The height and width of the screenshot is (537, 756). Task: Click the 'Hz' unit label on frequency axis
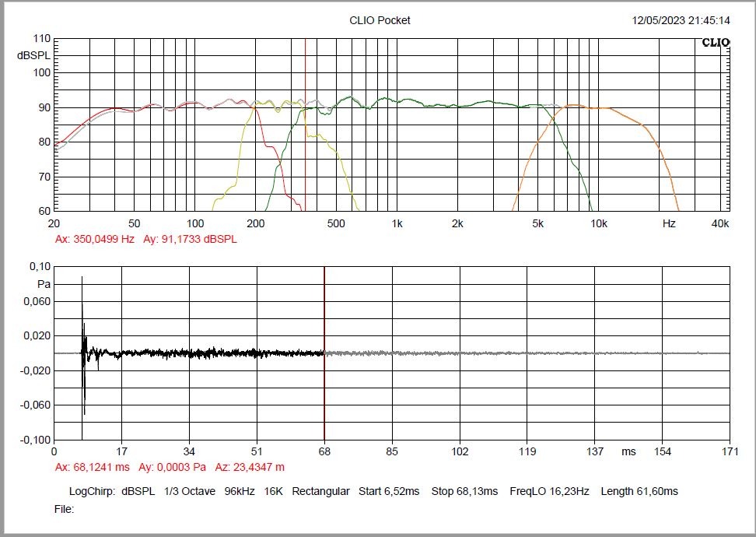point(669,224)
